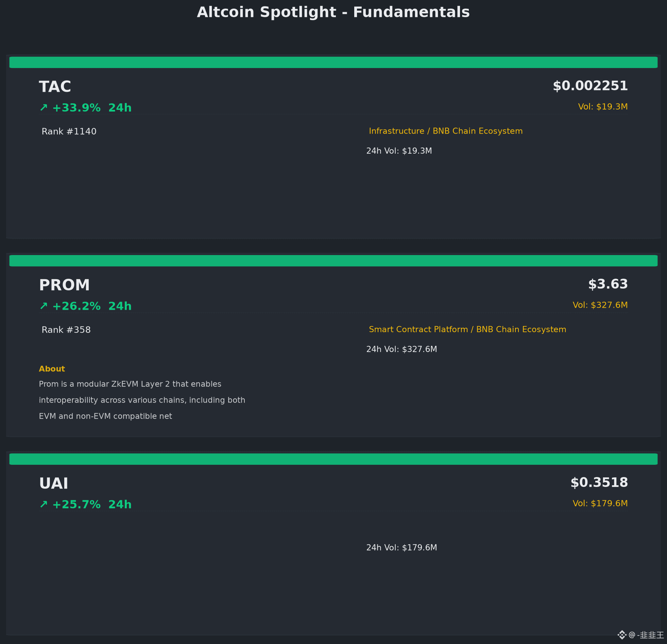
Task: Click the TAC price $0.002251
Action: [591, 86]
